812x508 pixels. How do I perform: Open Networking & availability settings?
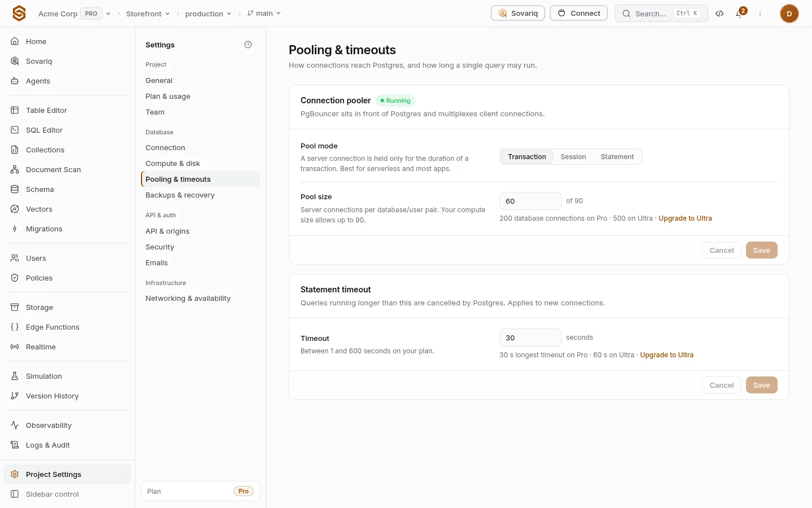pyautogui.click(x=200, y=299)
